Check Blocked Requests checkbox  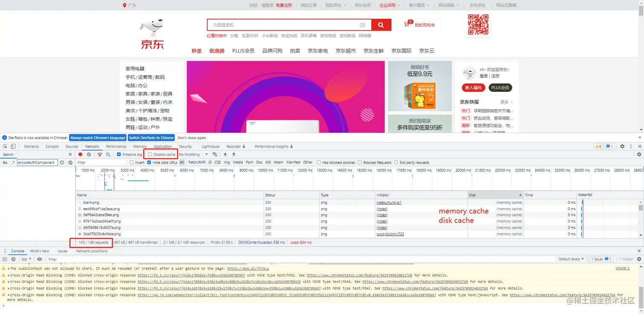[x=360, y=163]
